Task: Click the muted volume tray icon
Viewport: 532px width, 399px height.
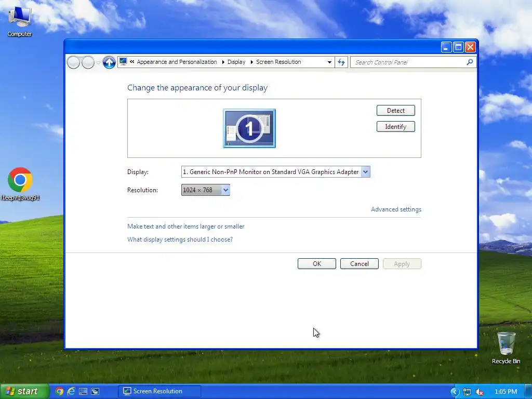Action: (x=480, y=392)
